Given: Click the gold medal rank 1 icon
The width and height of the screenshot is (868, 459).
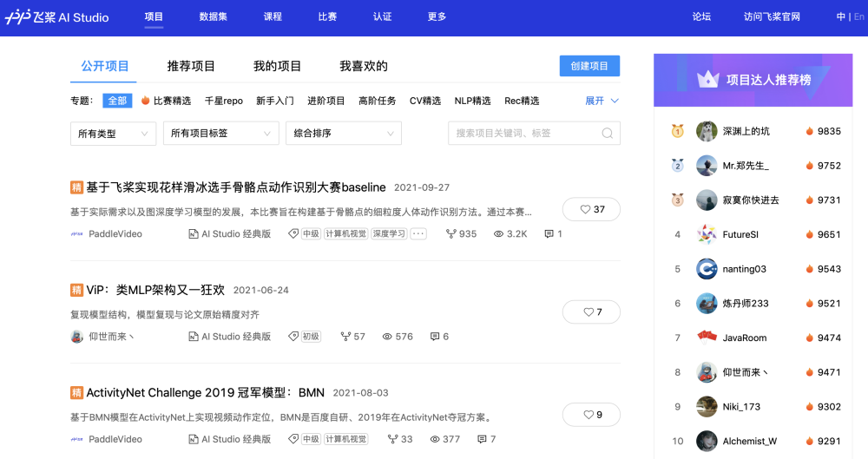Looking at the screenshot, I should click(678, 131).
